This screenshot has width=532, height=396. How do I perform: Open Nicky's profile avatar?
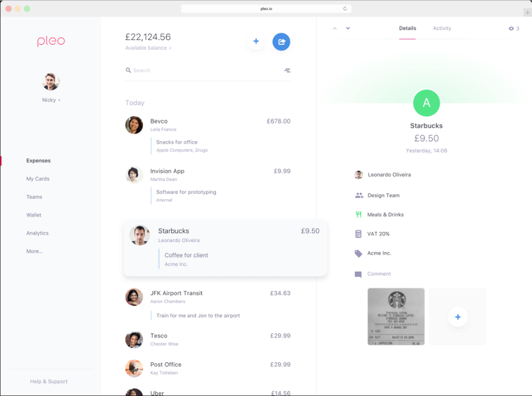pyautogui.click(x=51, y=81)
